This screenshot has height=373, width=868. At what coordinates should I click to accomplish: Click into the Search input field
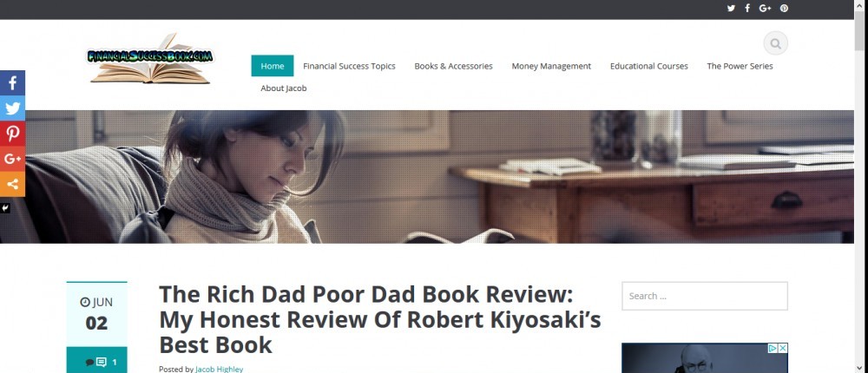705,296
